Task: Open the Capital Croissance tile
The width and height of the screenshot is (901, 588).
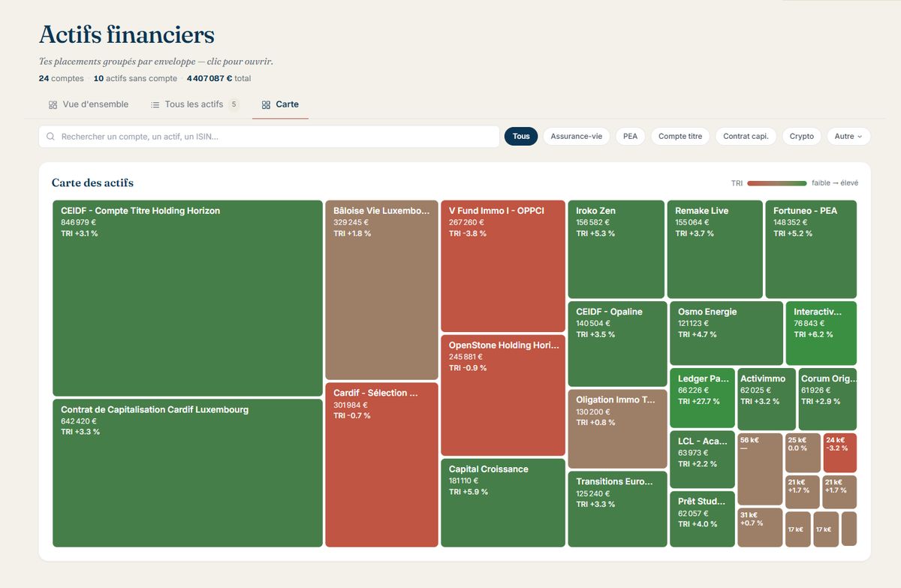Action: pyautogui.click(x=503, y=503)
